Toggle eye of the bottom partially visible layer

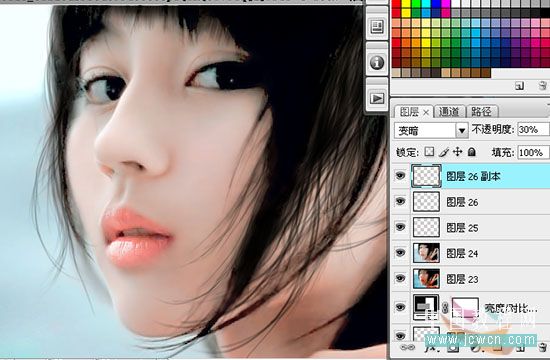click(x=400, y=335)
